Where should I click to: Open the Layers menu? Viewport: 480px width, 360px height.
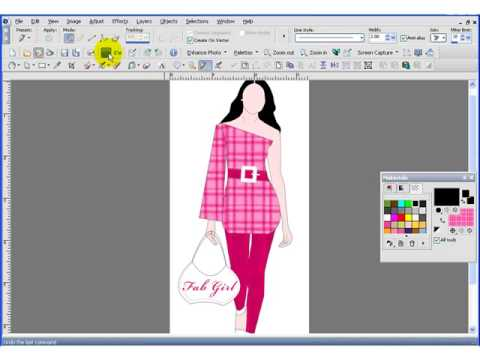click(x=144, y=21)
